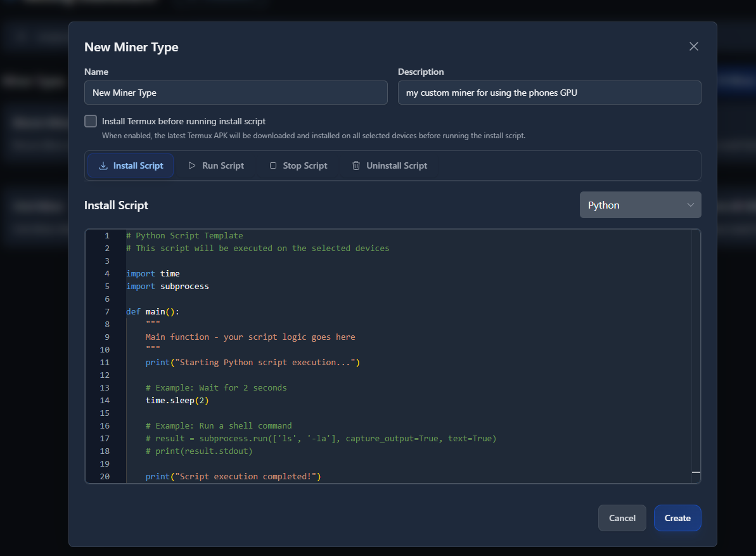
Task: Enable Install Termux before running install script
Action: click(x=91, y=121)
